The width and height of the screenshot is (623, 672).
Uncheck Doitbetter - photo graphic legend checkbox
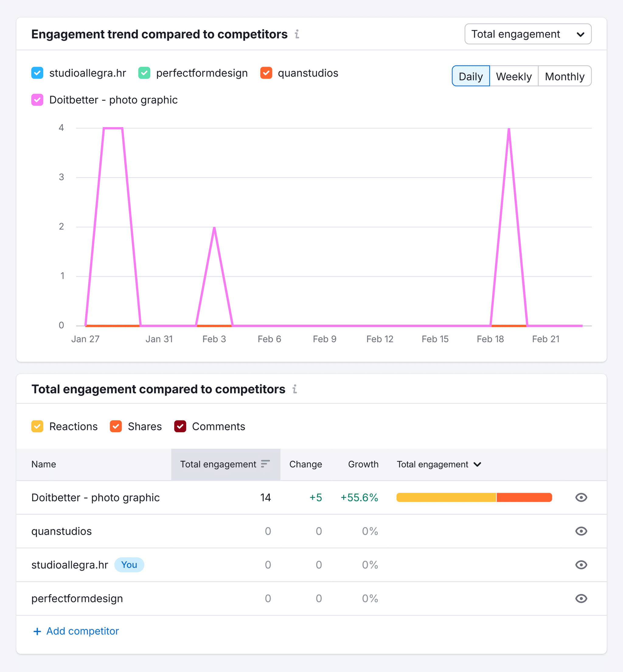(x=37, y=100)
